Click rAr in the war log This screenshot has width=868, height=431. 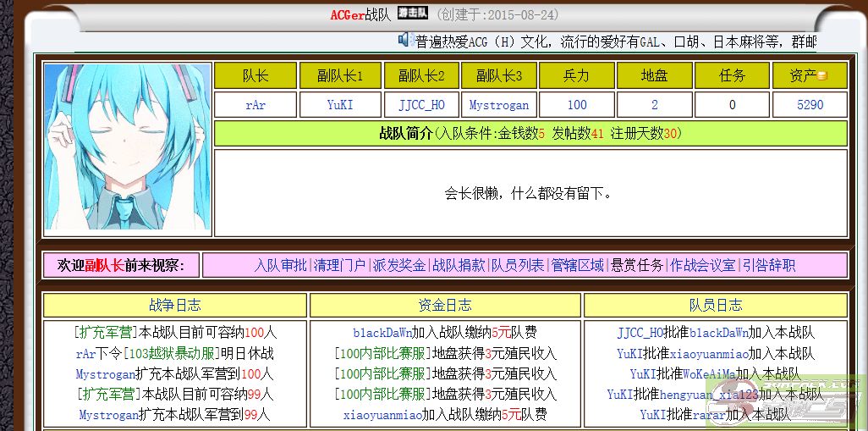85,353
